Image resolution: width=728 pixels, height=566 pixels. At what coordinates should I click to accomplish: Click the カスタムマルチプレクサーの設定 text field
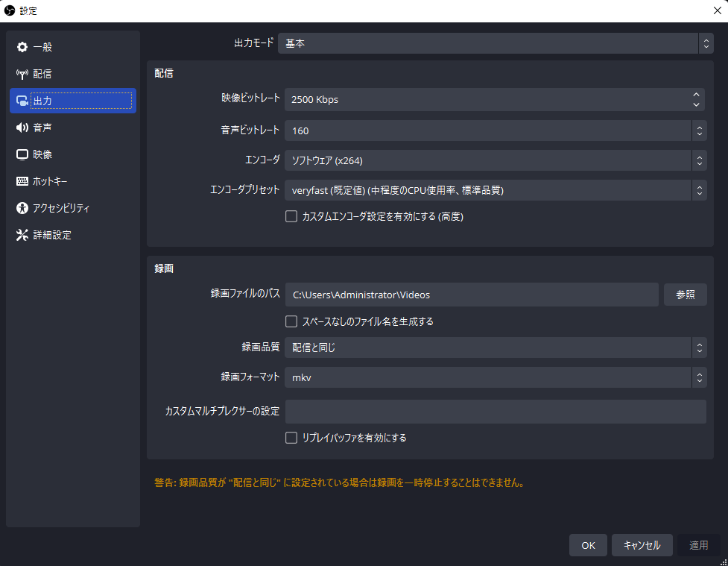coord(495,412)
